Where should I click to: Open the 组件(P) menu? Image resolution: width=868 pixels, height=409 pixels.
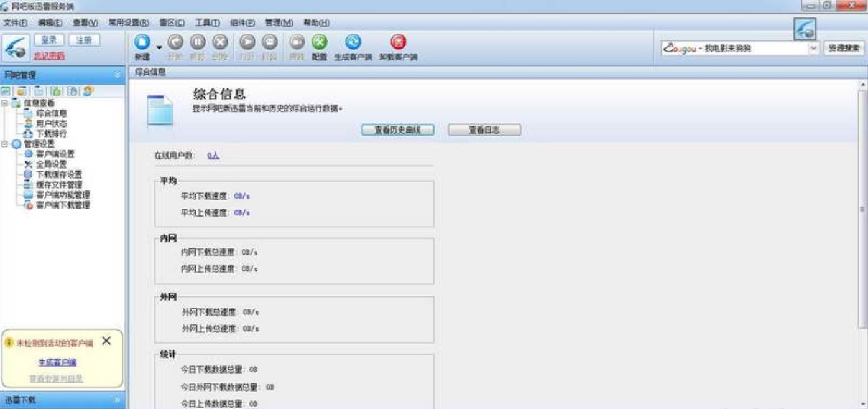[243, 22]
